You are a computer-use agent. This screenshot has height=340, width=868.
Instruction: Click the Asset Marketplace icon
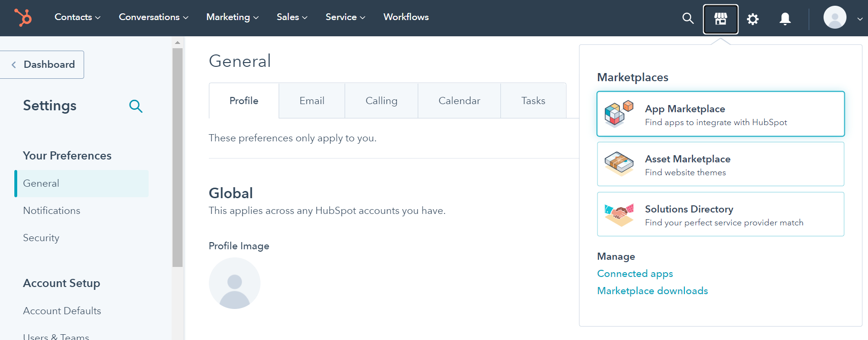click(x=619, y=164)
